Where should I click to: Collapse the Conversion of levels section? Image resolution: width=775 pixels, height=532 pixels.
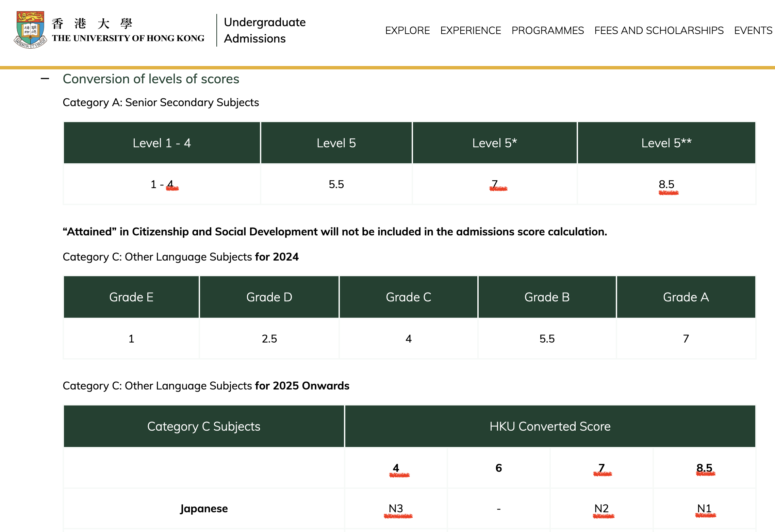tap(45, 79)
